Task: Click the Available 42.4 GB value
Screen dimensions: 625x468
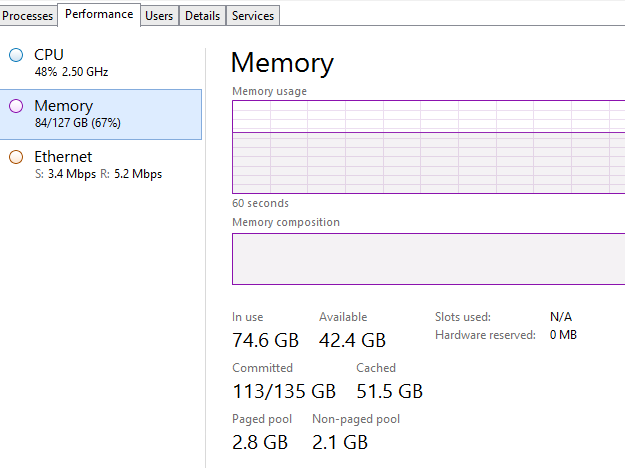Action: point(352,341)
